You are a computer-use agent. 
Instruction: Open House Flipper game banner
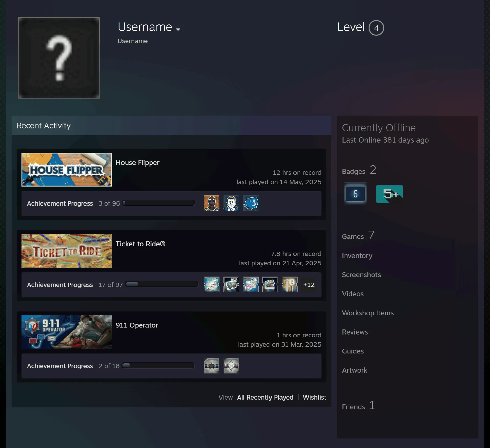pos(67,170)
